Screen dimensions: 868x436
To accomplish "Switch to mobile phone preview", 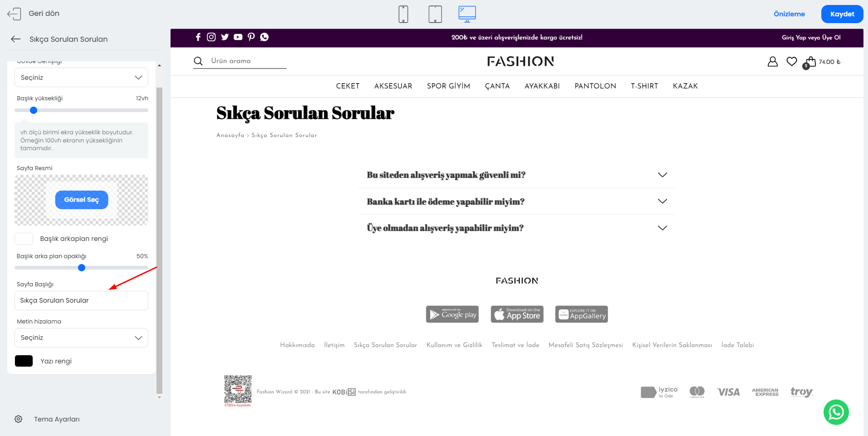I will tap(403, 14).
